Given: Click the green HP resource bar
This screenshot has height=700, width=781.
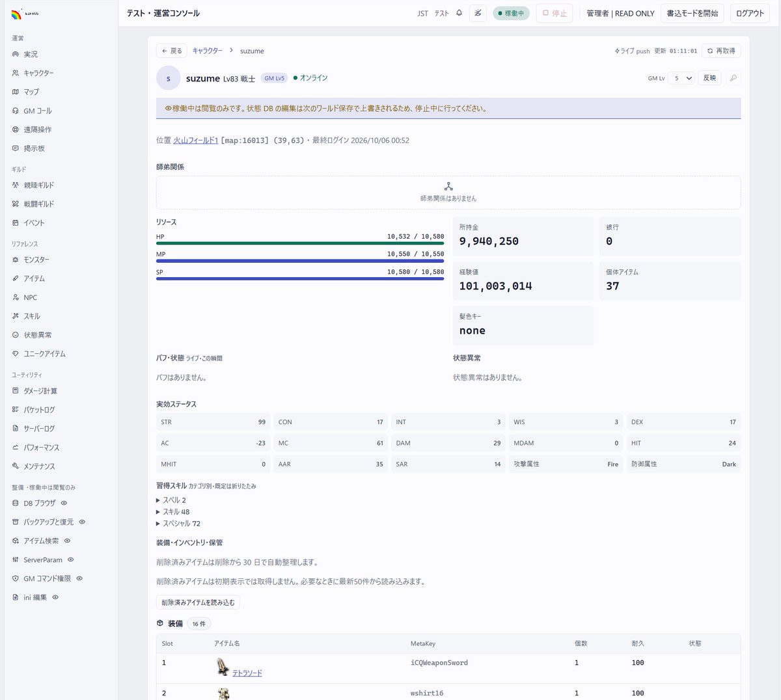Looking at the screenshot, I should [300, 243].
